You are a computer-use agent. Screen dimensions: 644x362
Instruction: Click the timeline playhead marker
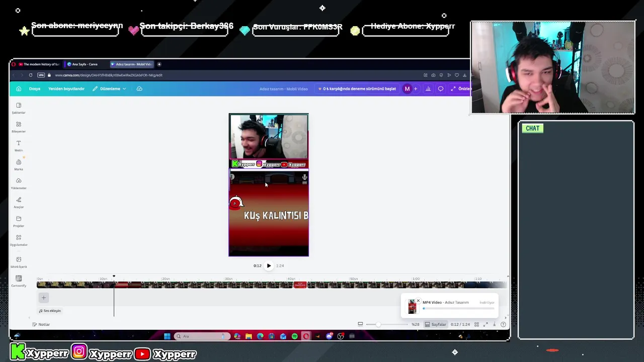(x=114, y=276)
